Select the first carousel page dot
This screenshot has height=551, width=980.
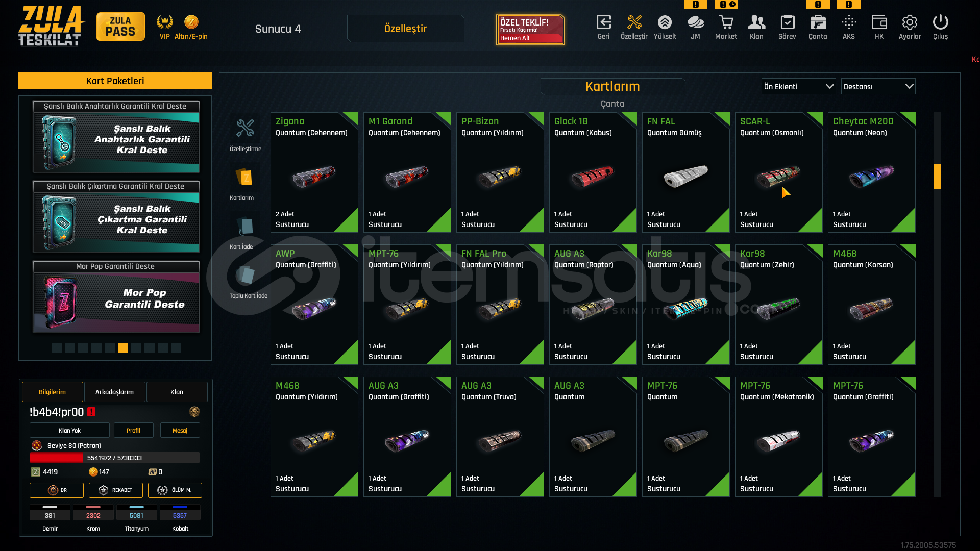[57, 348]
